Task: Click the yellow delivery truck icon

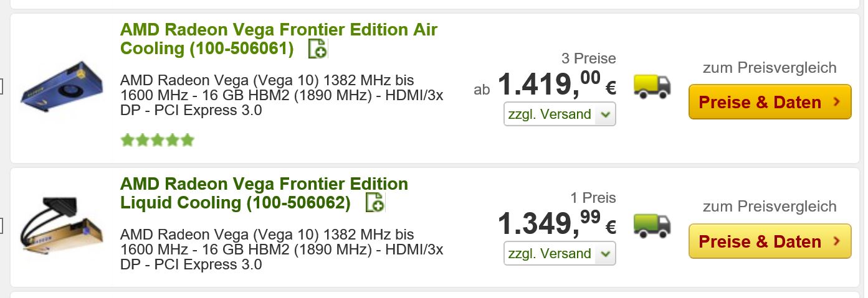Action: click(x=652, y=86)
